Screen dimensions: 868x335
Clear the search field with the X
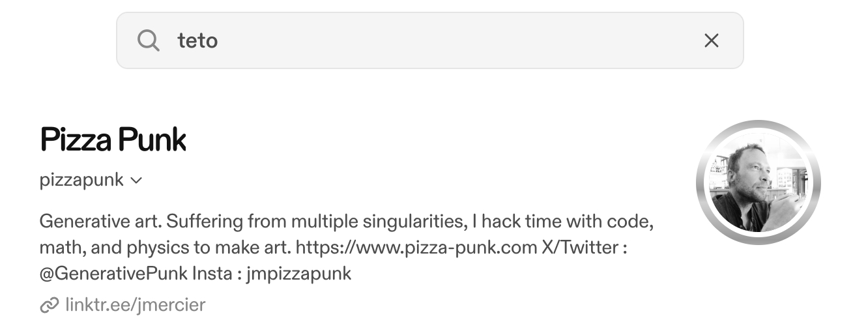pyautogui.click(x=711, y=41)
